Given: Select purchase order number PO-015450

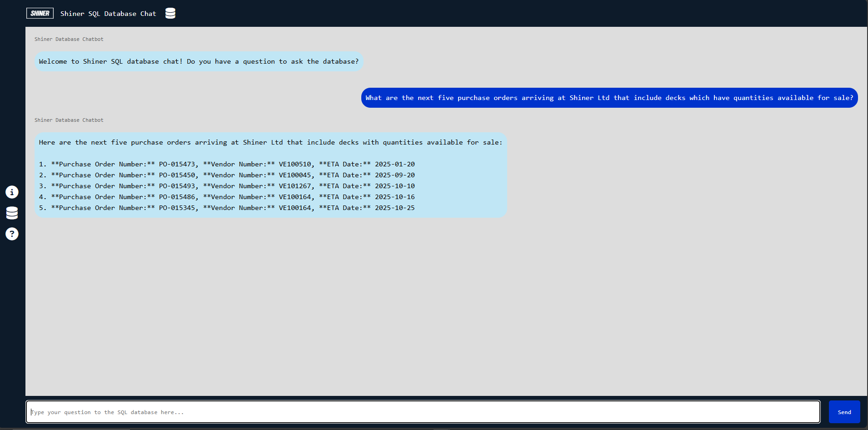Looking at the screenshot, I should click(x=177, y=175).
